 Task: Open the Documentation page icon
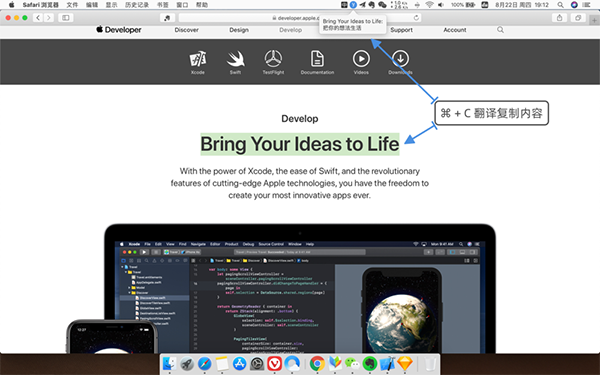(x=317, y=59)
